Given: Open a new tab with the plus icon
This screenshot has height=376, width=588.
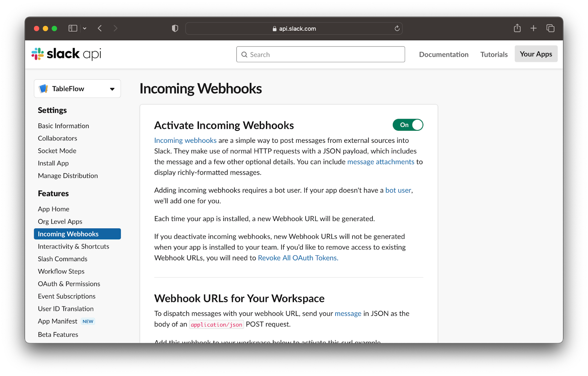Looking at the screenshot, I should (534, 28).
